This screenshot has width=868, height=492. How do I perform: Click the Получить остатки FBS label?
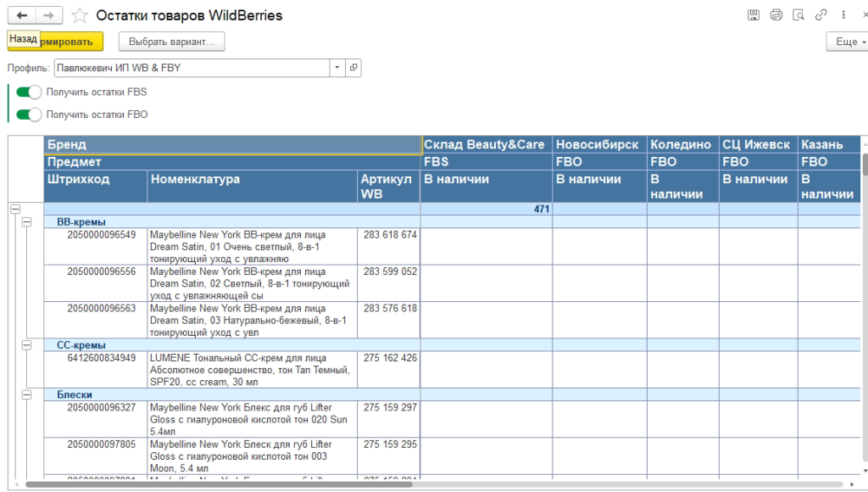click(x=97, y=92)
